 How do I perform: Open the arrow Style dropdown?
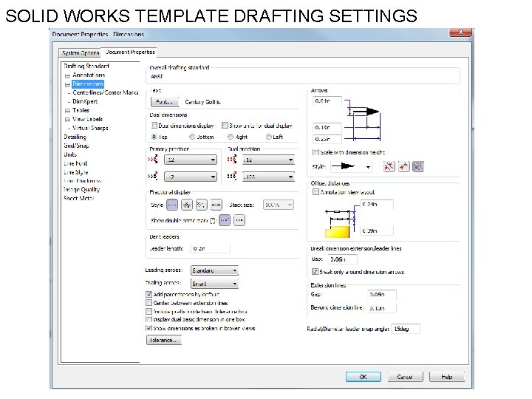click(x=350, y=166)
